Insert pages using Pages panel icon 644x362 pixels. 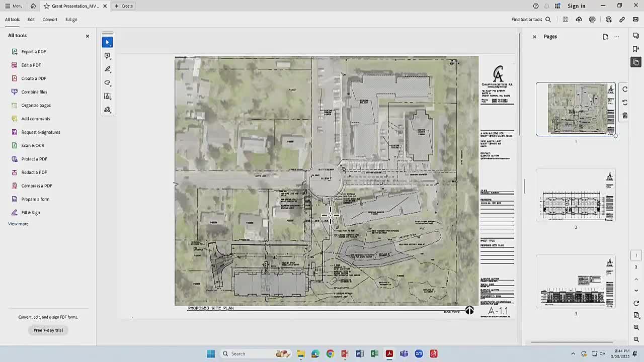pyautogui.click(x=605, y=37)
